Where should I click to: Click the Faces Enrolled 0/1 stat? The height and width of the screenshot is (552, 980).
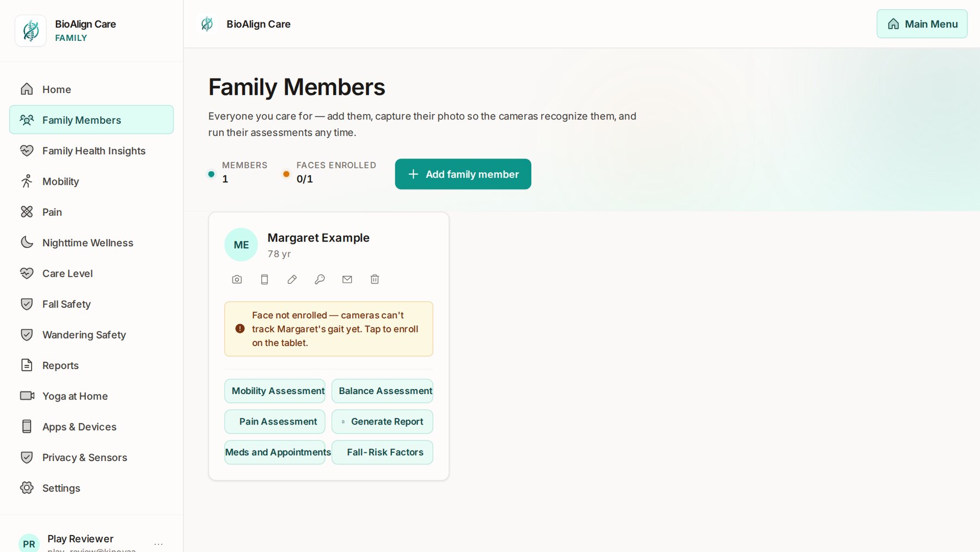(x=329, y=172)
